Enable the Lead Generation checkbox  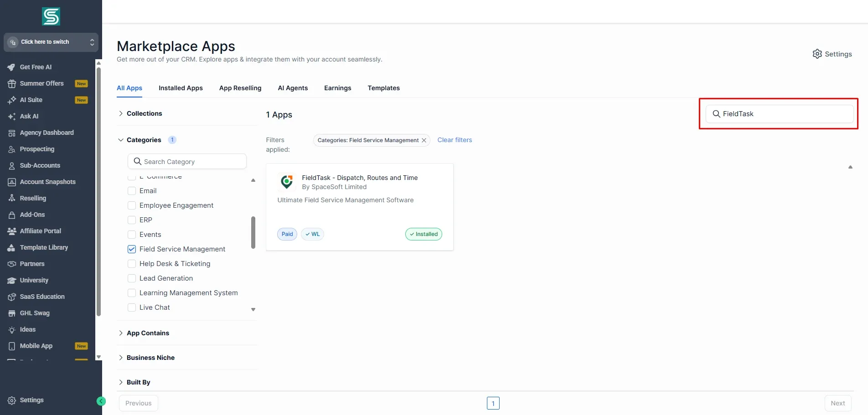(132, 278)
